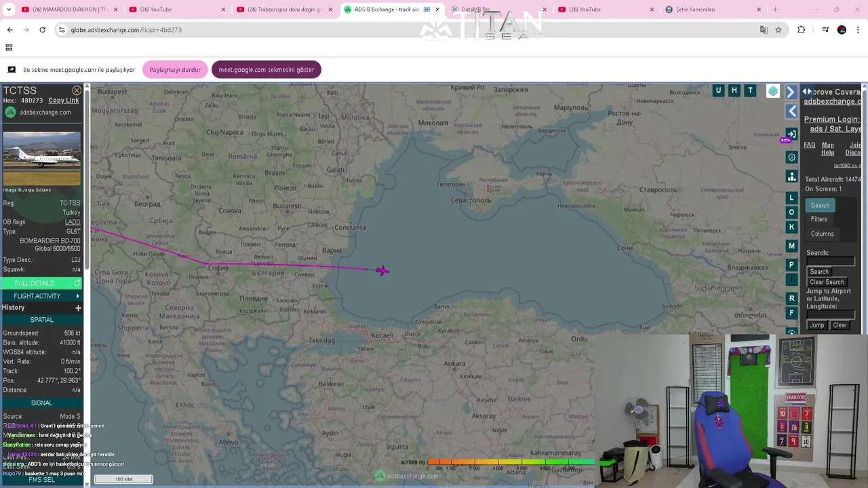Screen dimensions: 868x488
Task: Toggle the R map option
Action: tap(791, 298)
